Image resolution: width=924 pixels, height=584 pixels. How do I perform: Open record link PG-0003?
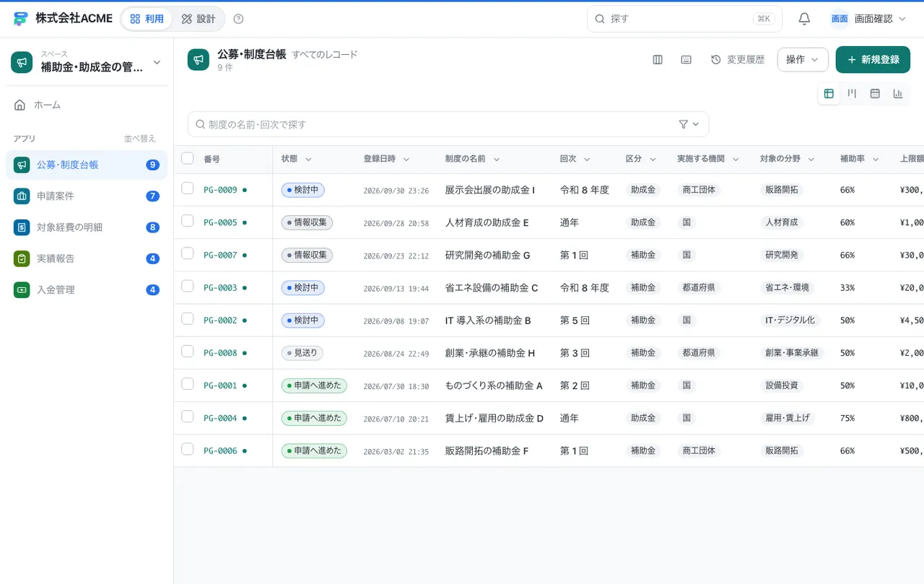(220, 287)
